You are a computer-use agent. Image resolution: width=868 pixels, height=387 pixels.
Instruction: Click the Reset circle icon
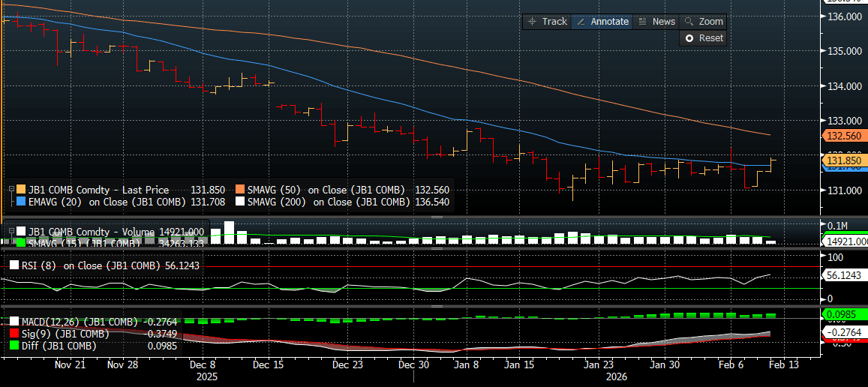click(x=689, y=38)
